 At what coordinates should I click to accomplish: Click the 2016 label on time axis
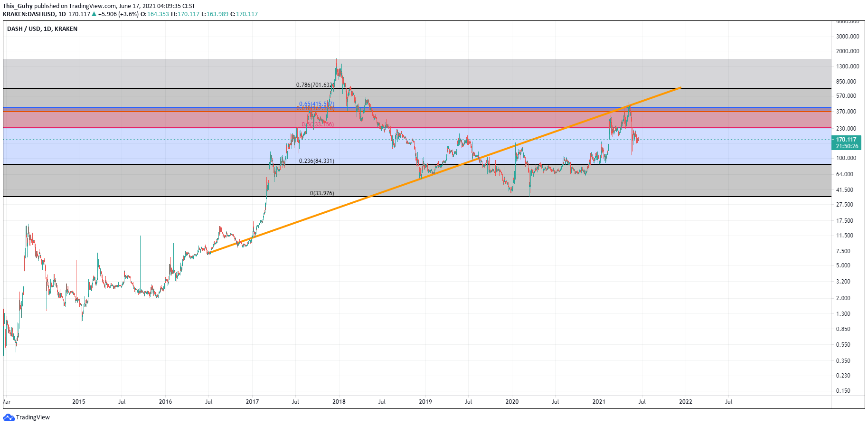click(x=165, y=402)
